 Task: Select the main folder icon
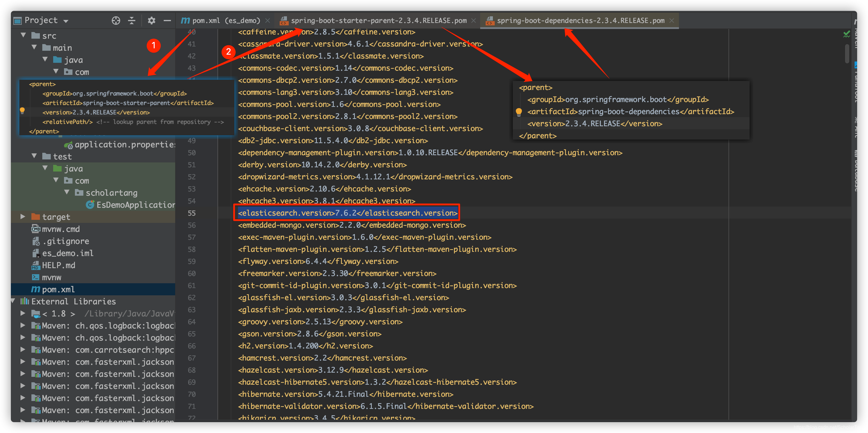click(46, 47)
